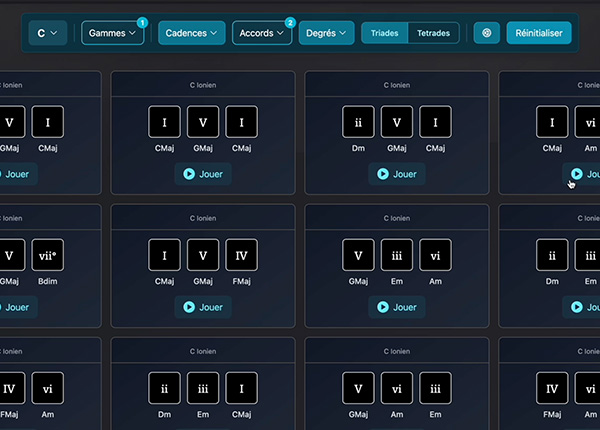Open the Accords filter menu
This screenshot has height=430, width=600.
coord(262,33)
